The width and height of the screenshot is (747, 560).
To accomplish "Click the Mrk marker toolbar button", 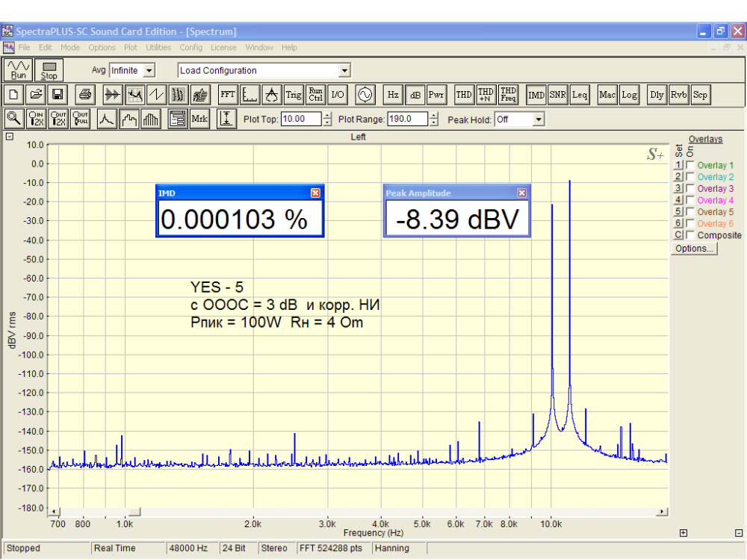I will click(x=199, y=119).
